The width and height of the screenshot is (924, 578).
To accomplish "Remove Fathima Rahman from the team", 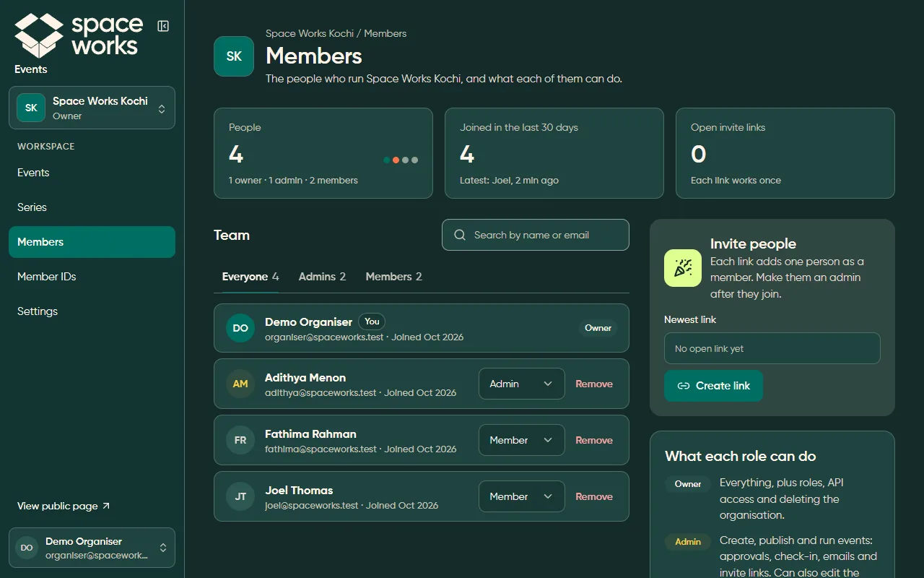I will click(594, 440).
